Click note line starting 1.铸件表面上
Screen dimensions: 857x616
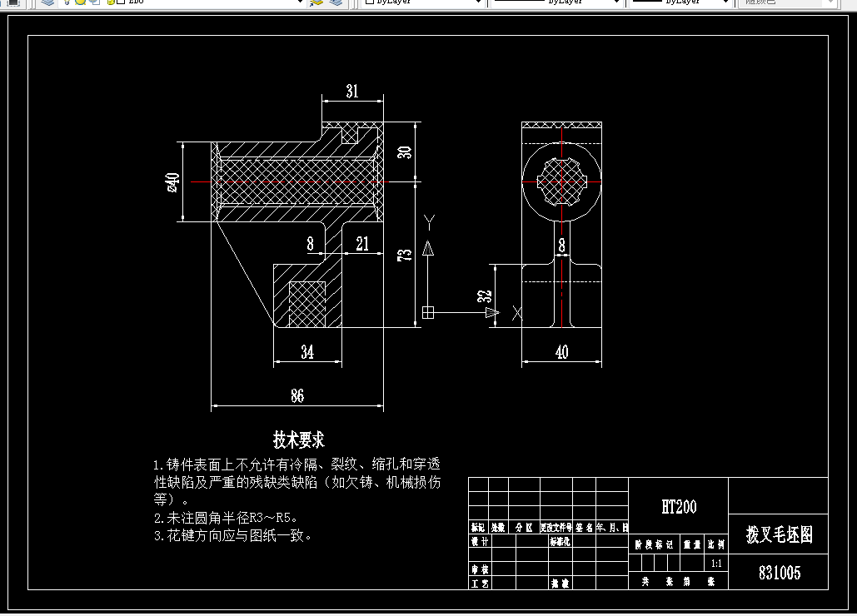pyautogui.click(x=296, y=464)
